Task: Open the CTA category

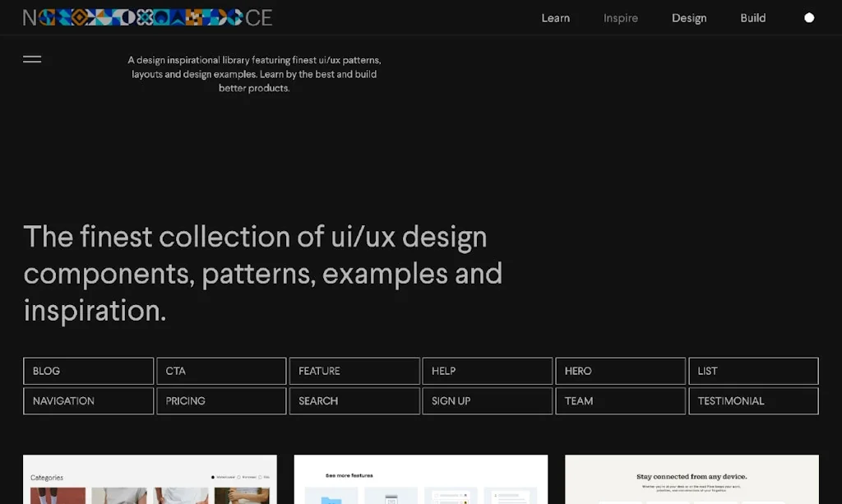Action: click(220, 371)
